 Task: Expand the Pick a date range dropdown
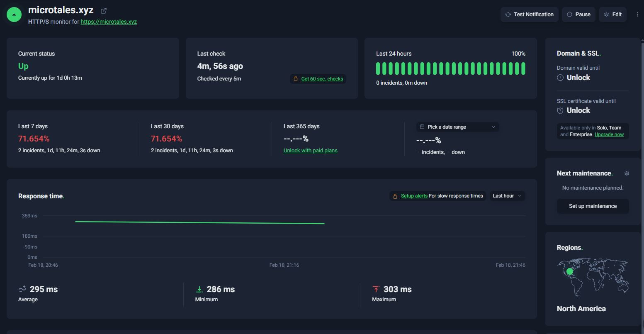(x=457, y=127)
